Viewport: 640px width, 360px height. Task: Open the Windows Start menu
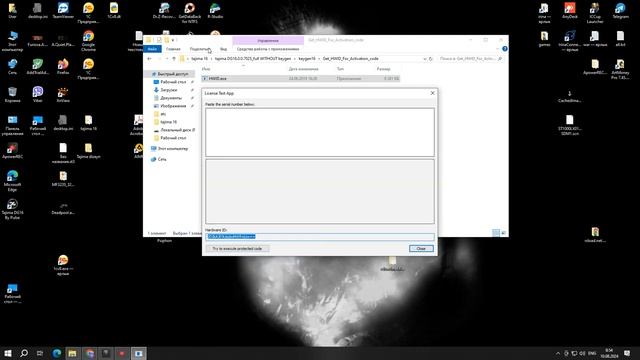pos(8,353)
